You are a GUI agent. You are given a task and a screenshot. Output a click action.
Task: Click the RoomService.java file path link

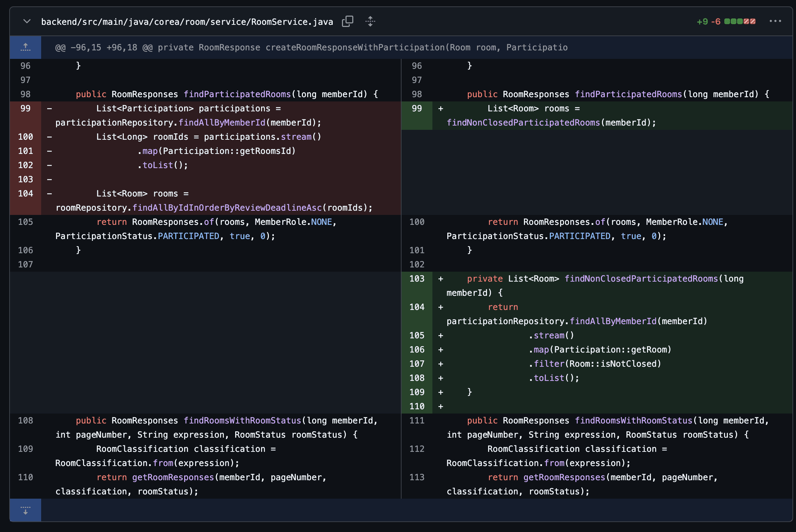pos(187,22)
